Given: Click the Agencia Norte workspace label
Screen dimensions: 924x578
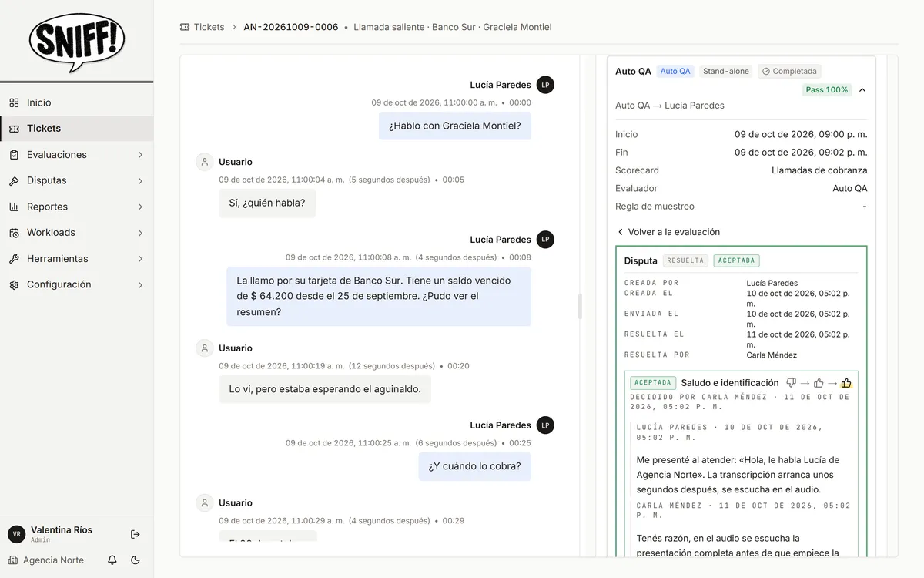Looking at the screenshot, I should (53, 560).
